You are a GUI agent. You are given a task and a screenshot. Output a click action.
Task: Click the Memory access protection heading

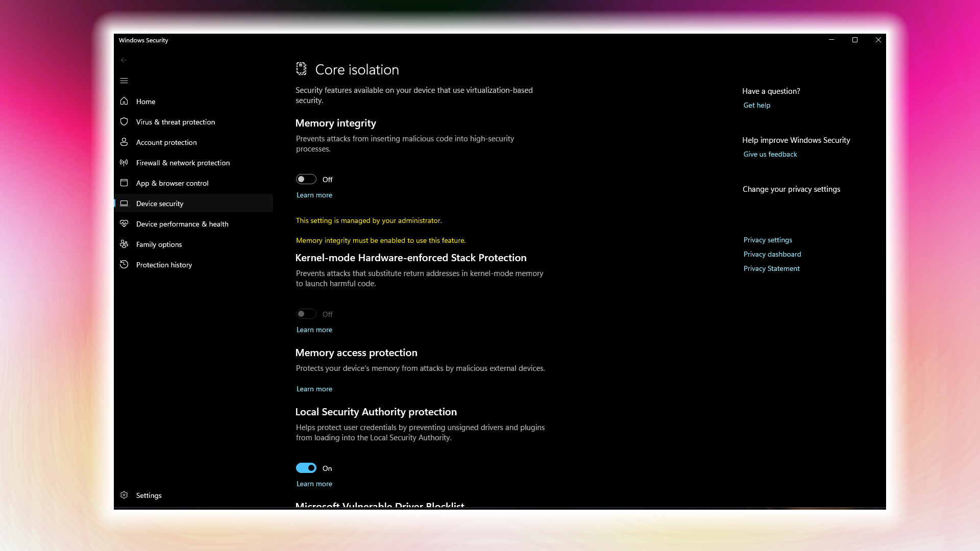356,353
